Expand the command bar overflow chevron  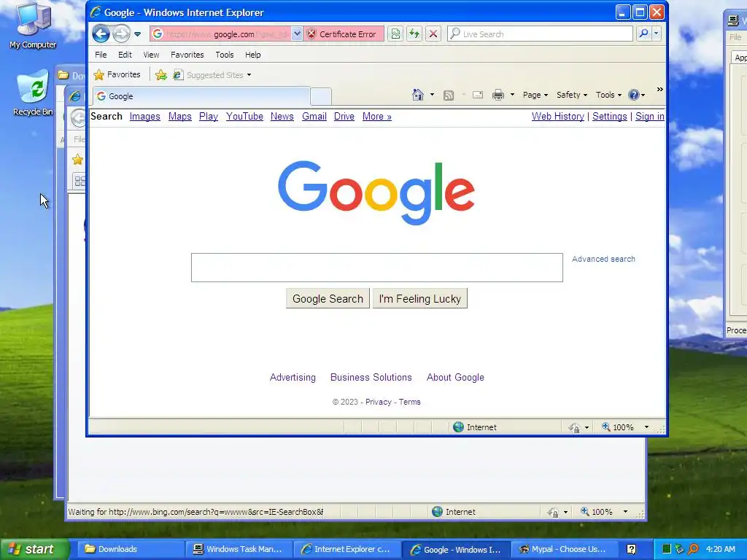point(659,90)
